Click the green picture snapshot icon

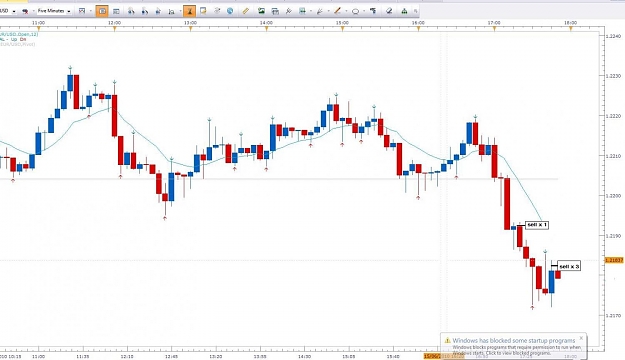point(261,11)
